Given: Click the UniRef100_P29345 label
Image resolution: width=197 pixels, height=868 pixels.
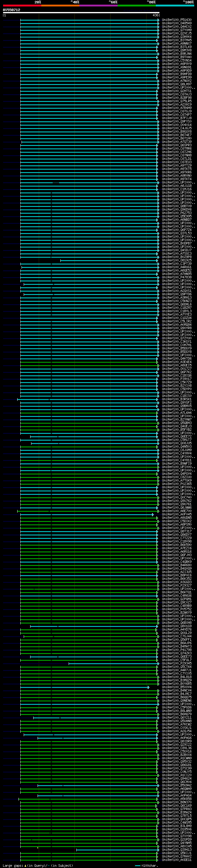Looking at the screenshot, I should 176,664.
